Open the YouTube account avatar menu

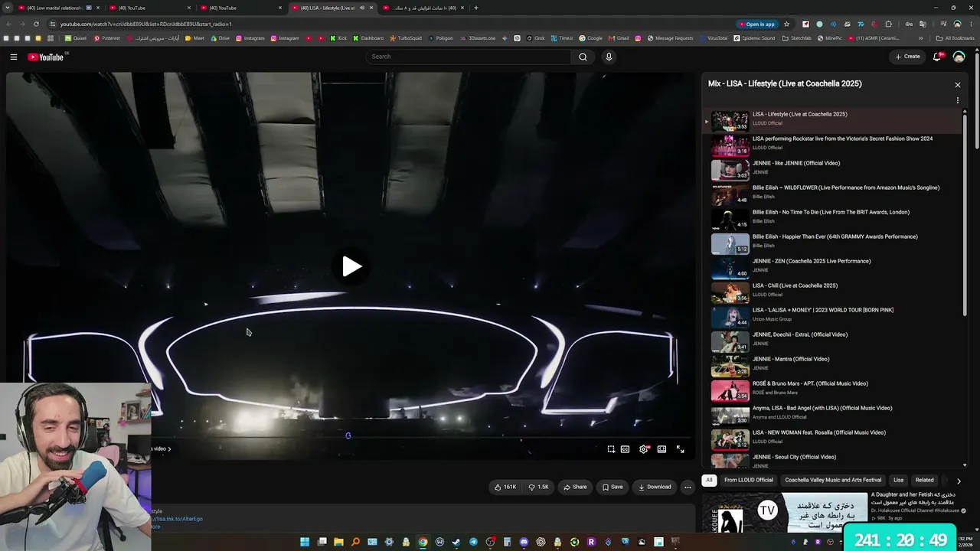click(959, 57)
